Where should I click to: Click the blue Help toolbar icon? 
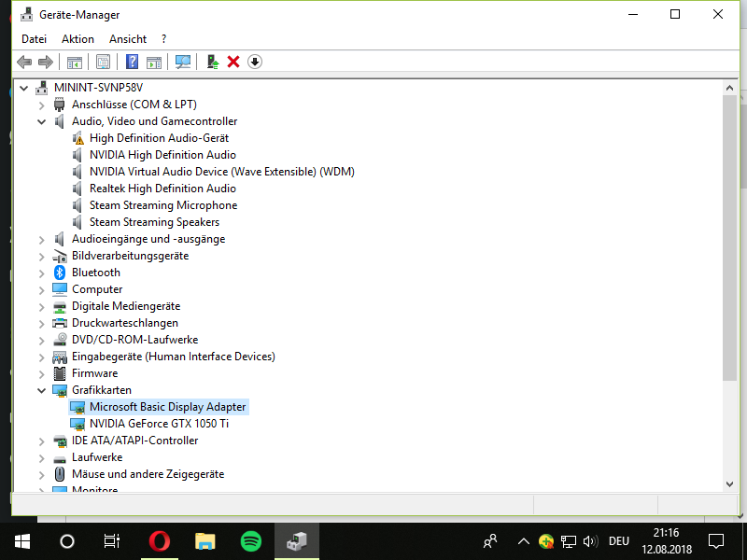coord(132,62)
